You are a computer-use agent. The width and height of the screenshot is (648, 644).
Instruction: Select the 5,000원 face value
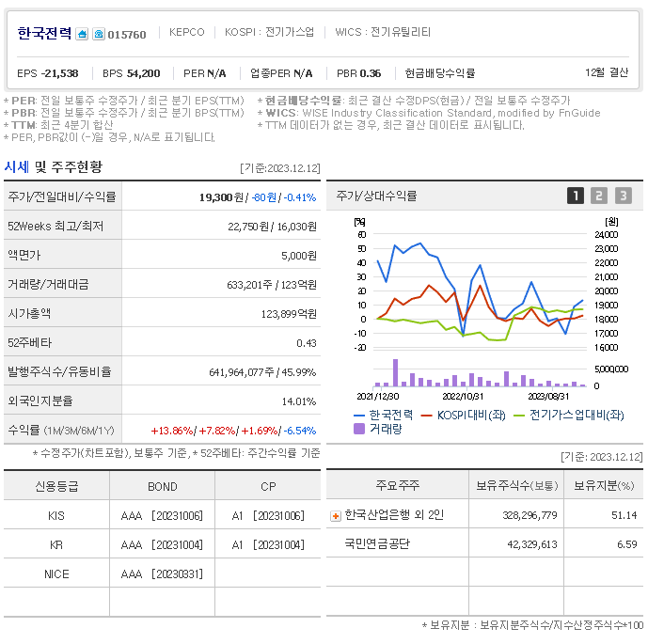[x=299, y=256]
